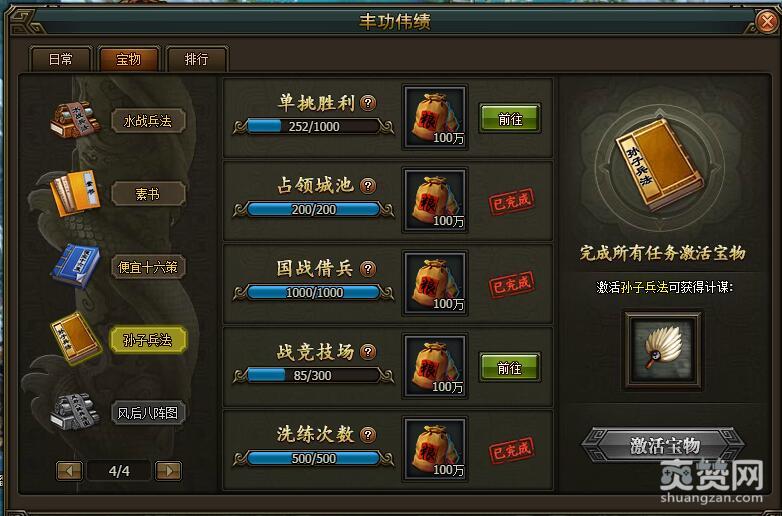
Task: Click the help icon beside 战竞技场
Action: point(368,351)
